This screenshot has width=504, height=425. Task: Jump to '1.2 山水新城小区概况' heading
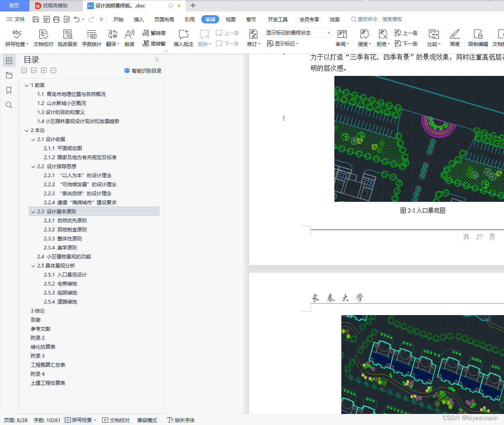point(62,103)
